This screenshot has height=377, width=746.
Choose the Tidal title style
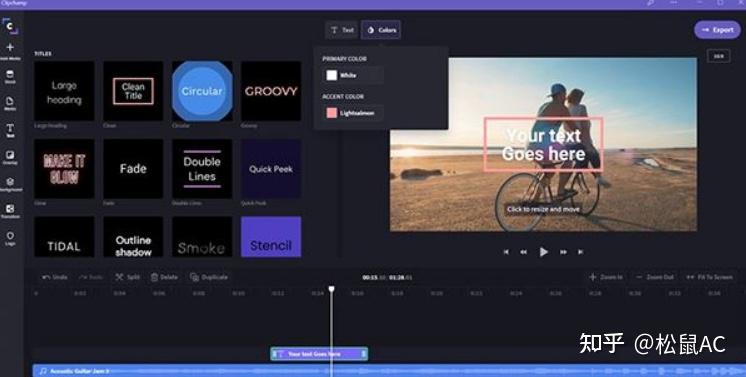(x=64, y=237)
